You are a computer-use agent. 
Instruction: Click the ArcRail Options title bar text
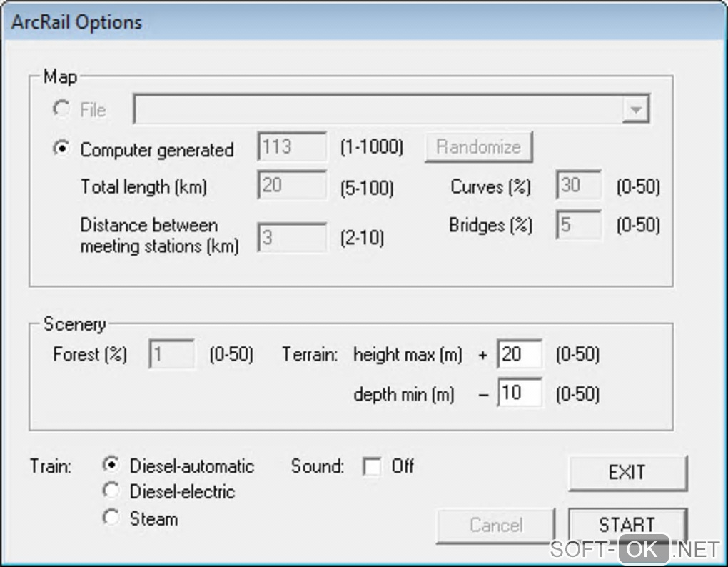tap(76, 22)
